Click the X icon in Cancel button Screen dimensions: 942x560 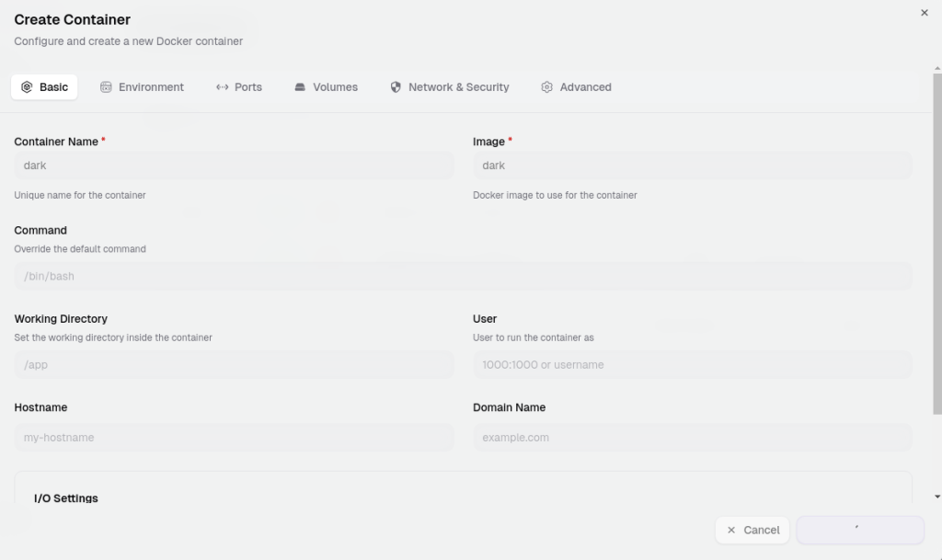click(x=731, y=530)
